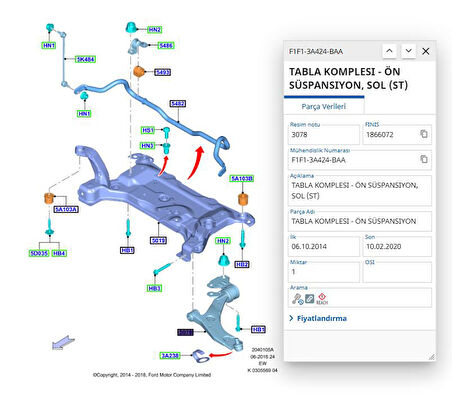Select the empty OSI field

[397, 272]
